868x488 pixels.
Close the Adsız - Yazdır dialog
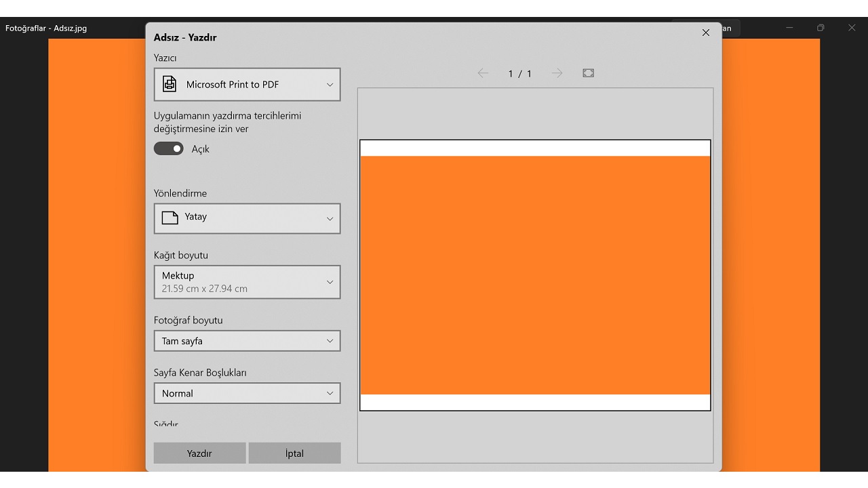(x=705, y=33)
